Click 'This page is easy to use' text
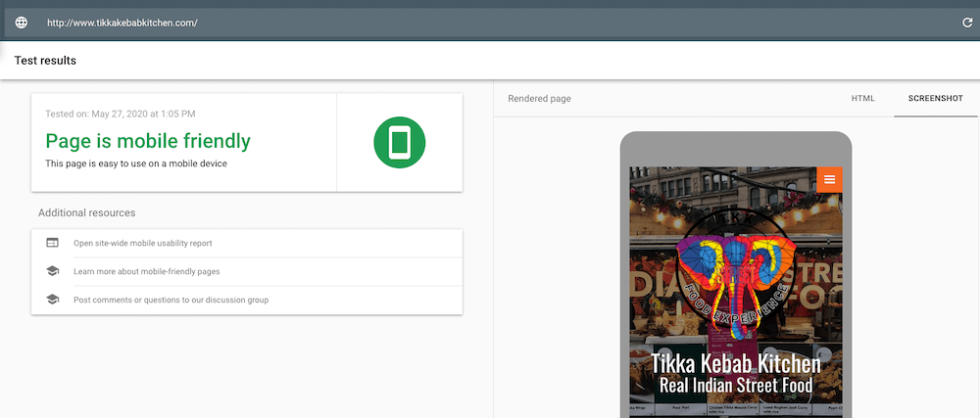Image resolution: width=980 pixels, height=418 pixels. click(x=136, y=163)
